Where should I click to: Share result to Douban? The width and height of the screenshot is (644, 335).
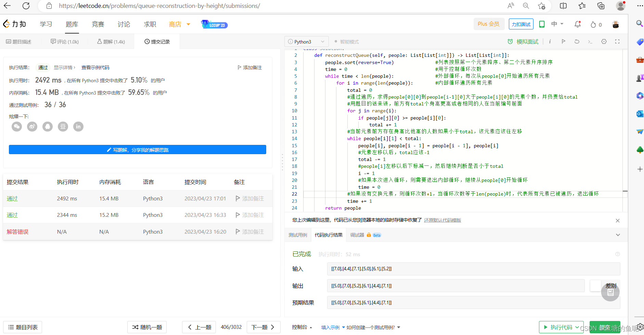click(x=63, y=127)
